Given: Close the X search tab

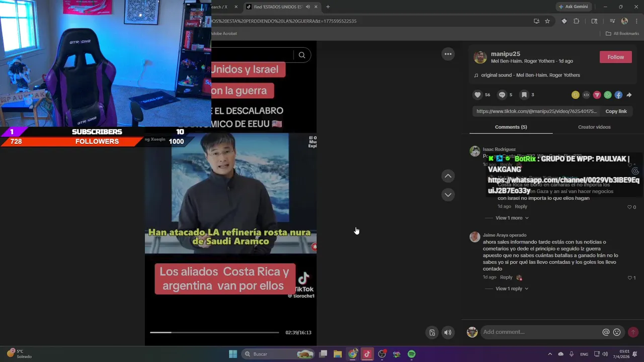Looking at the screenshot, I should 236,7.
